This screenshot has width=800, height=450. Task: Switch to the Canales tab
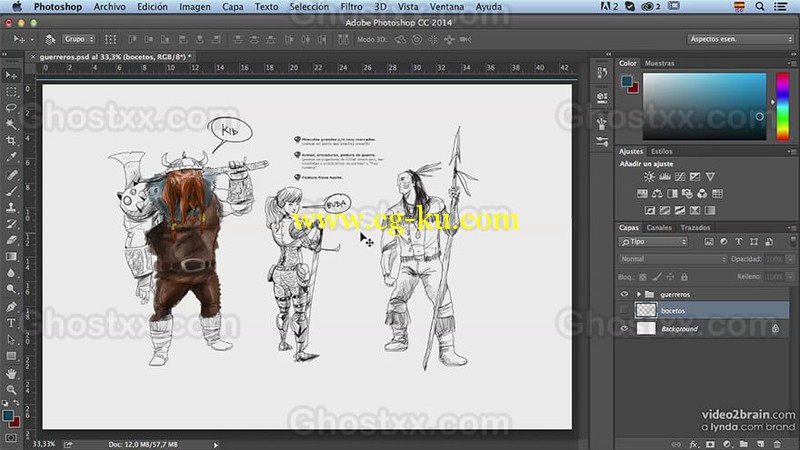click(659, 228)
